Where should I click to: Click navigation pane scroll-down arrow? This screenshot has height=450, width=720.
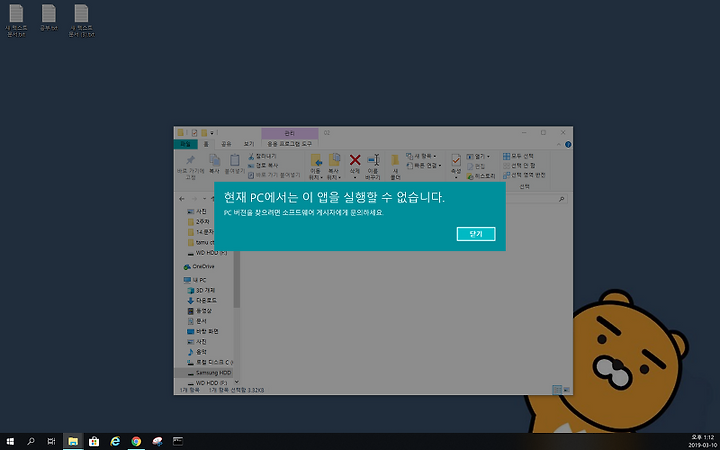click(x=236, y=382)
